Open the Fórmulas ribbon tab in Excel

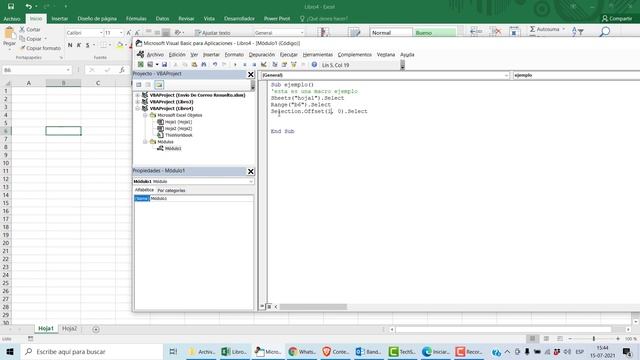click(136, 18)
